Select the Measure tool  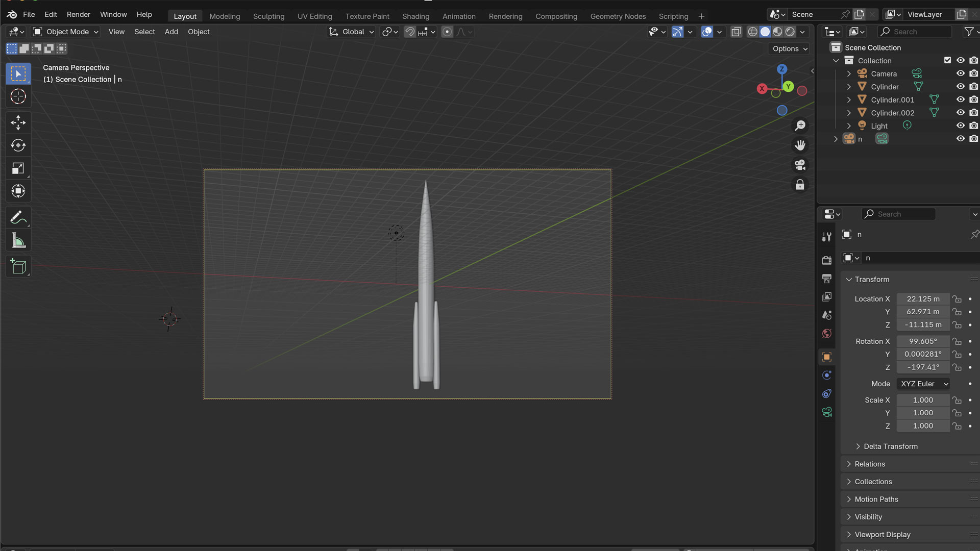click(18, 240)
